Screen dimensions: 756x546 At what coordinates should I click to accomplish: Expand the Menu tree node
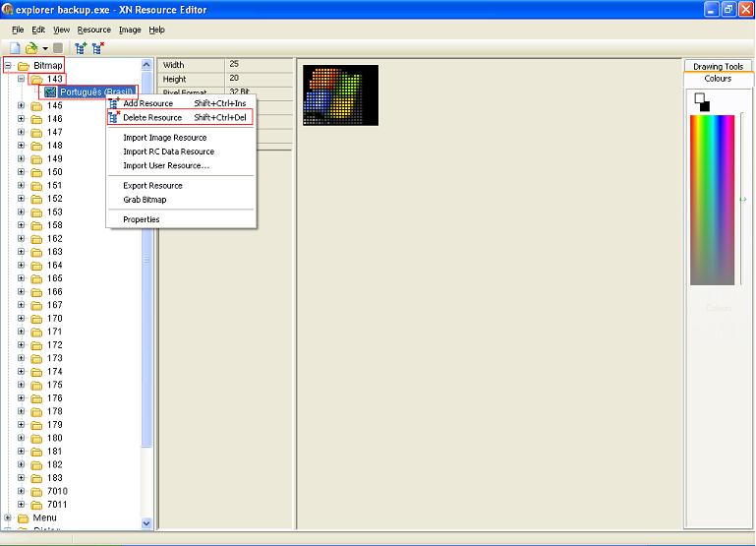[x=8, y=517]
